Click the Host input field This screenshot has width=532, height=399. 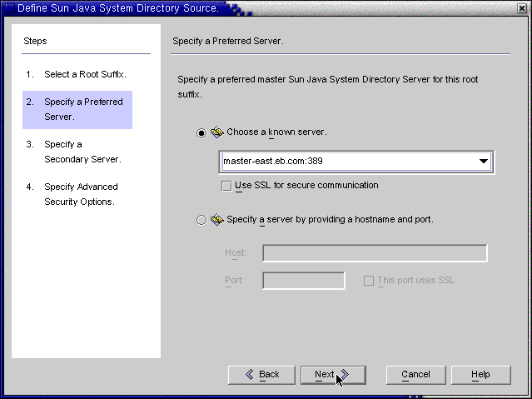coord(375,253)
